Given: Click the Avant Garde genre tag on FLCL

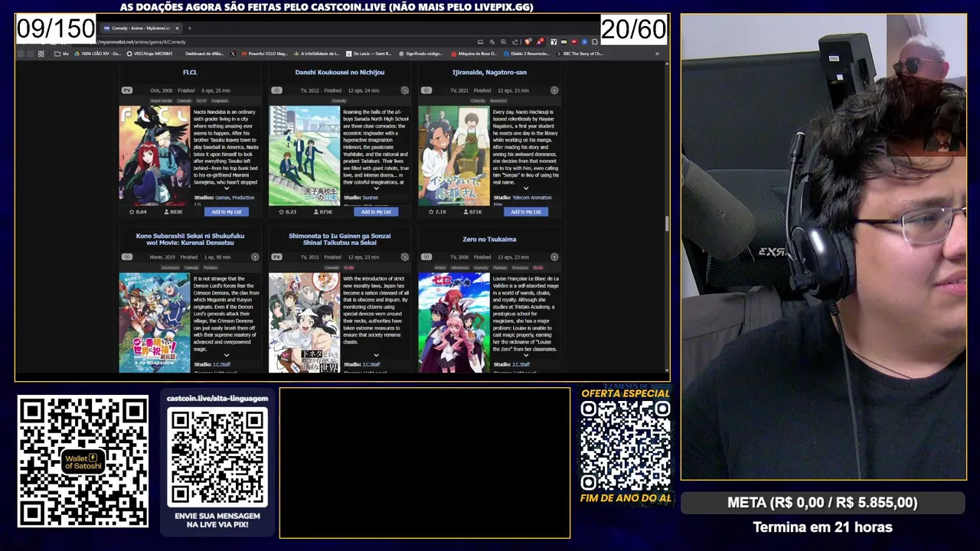Looking at the screenshot, I should [162, 100].
